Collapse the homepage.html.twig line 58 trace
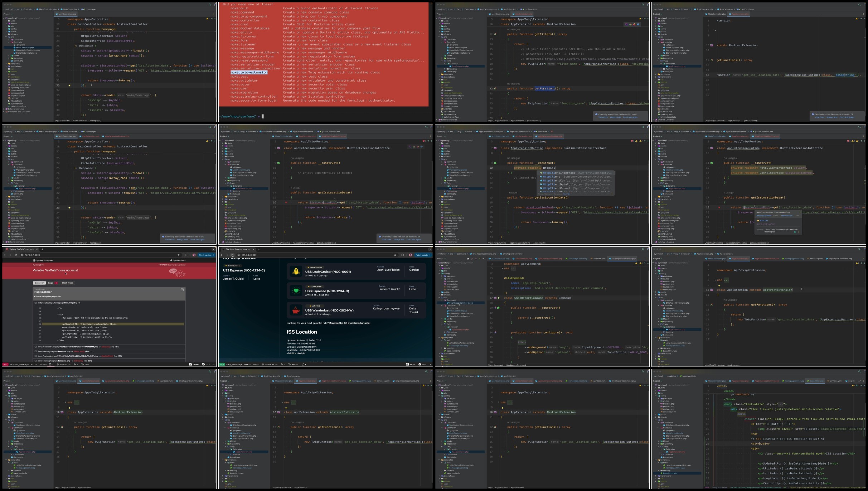The width and height of the screenshot is (868, 491). tap(35, 303)
